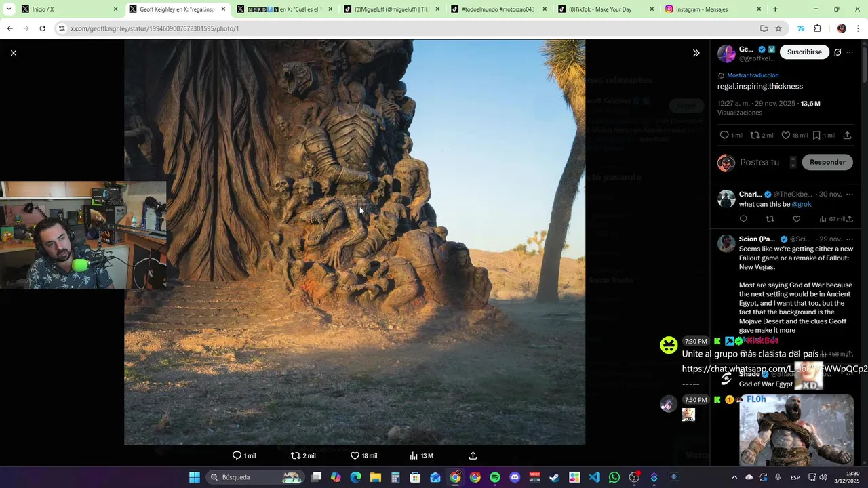Bookmark this page with the star icon
868x488 pixels.
[778, 28]
